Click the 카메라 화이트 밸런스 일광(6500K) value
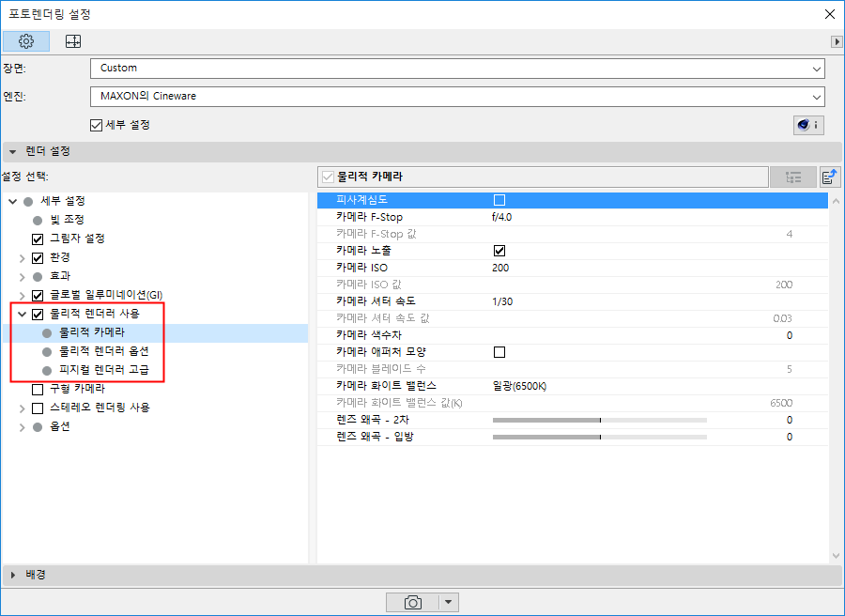The height and width of the screenshot is (616, 845). [x=519, y=387]
